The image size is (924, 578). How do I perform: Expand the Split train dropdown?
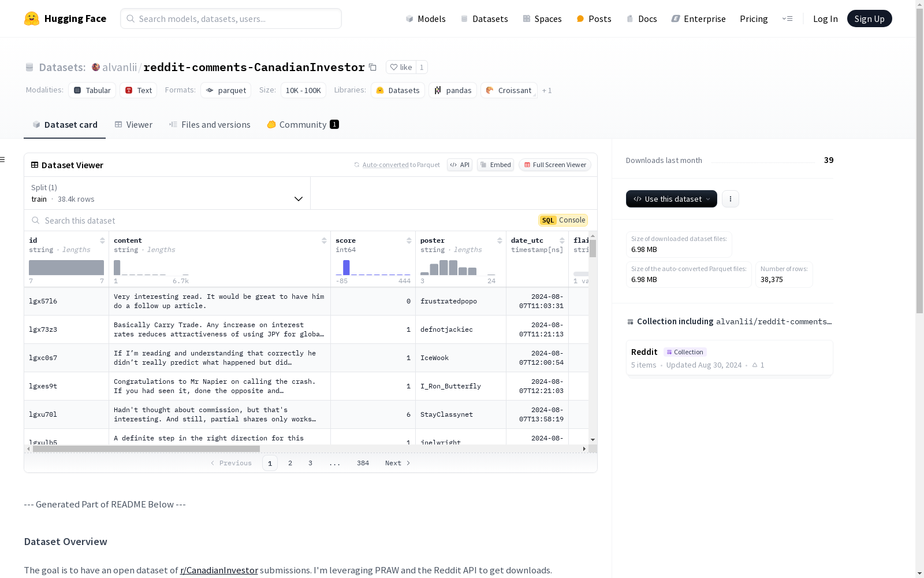[x=167, y=193]
